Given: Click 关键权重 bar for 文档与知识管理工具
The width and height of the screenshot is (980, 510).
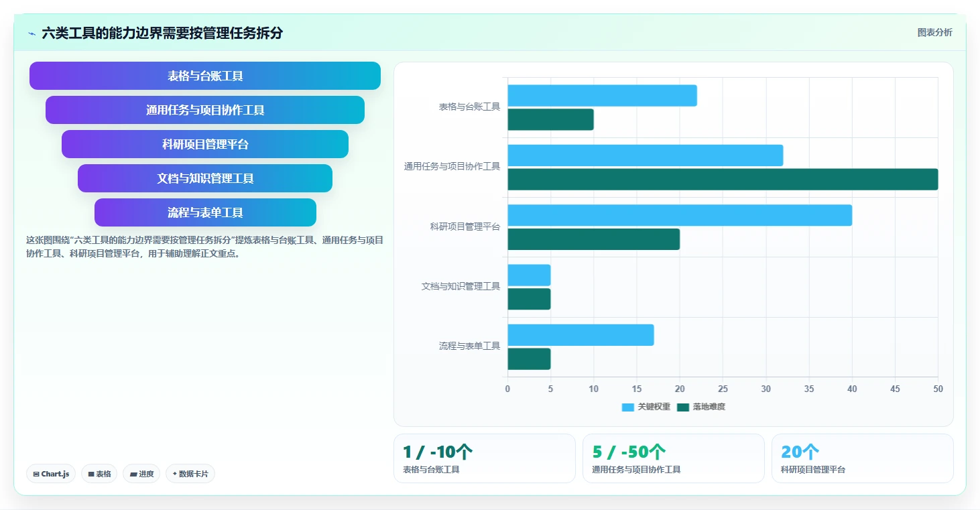Looking at the screenshot, I should [529, 275].
